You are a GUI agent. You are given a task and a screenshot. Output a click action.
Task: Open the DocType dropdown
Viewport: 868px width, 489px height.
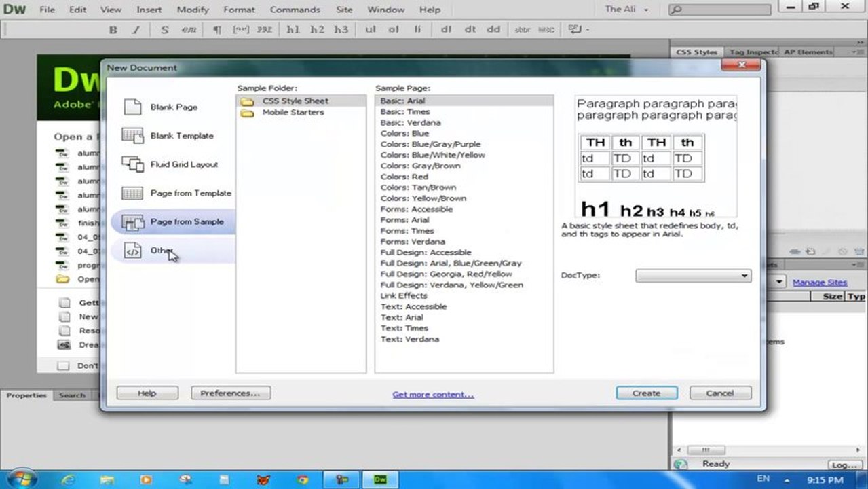[693, 276]
